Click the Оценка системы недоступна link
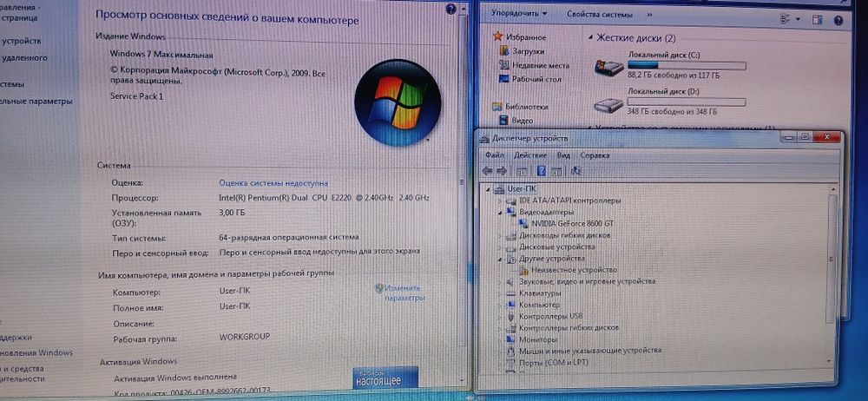 click(273, 183)
